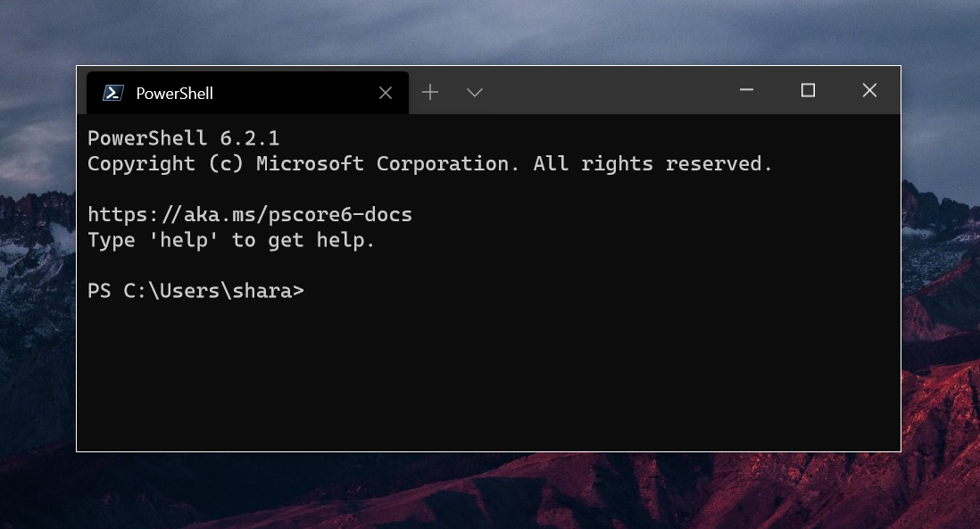This screenshot has height=529, width=980.
Task: Close the Windows Terminal window
Action: click(x=869, y=91)
